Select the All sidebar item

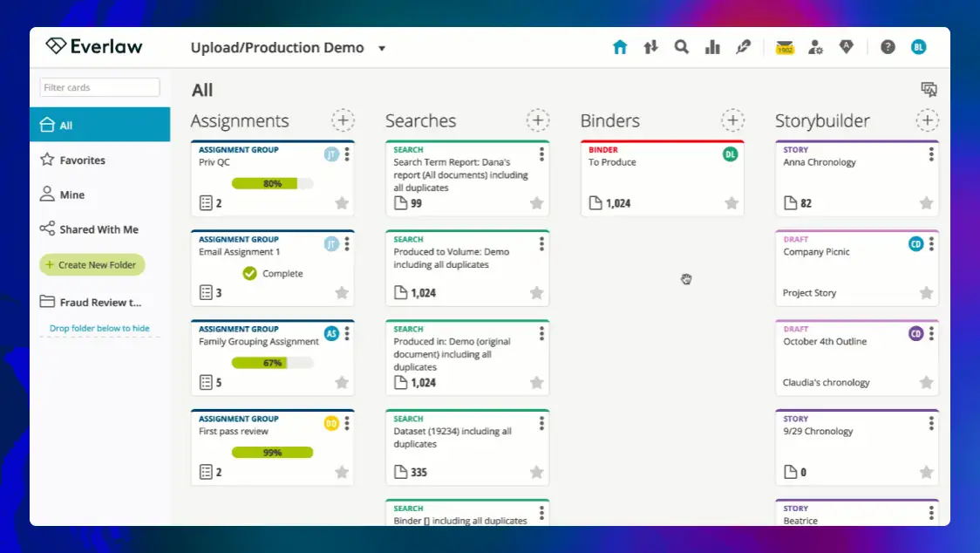pyautogui.click(x=100, y=125)
